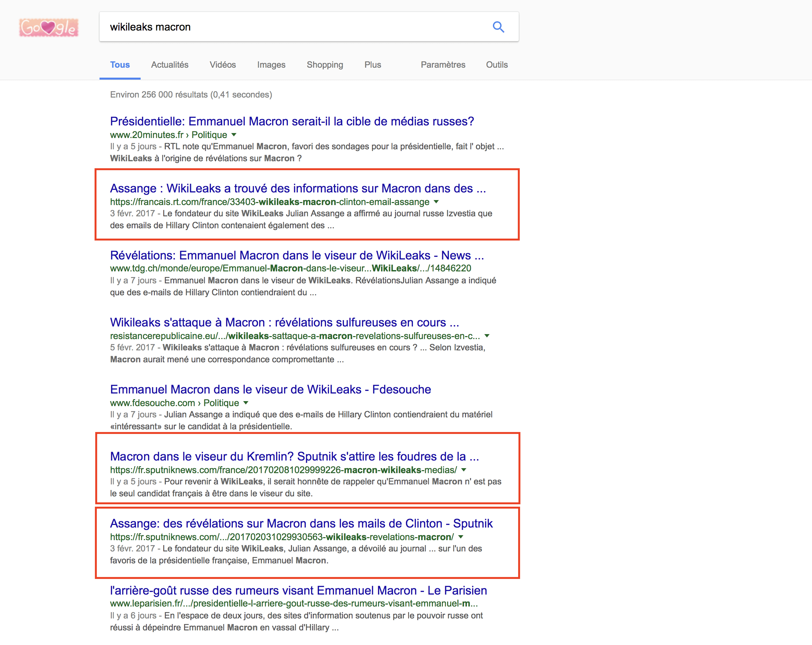
Task: Focus the search box containing 'wikileaks macron'
Action: tap(309, 27)
